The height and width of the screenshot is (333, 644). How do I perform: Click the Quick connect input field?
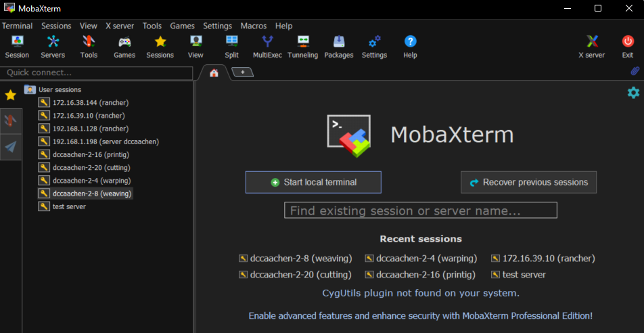97,72
